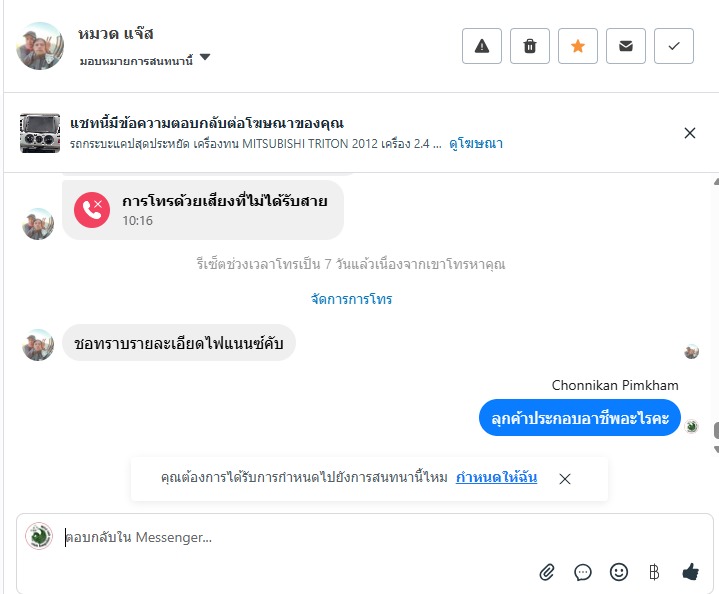Click the spam warning triangle icon
Screen dimensions: 719x594
482,46
